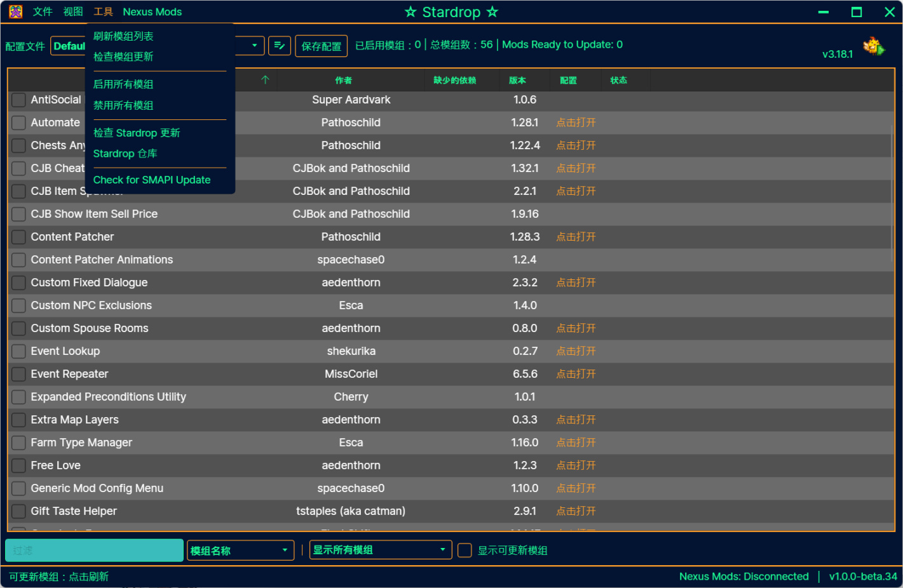Close the Stardrop window
This screenshot has height=588, width=903.
tap(890, 12)
